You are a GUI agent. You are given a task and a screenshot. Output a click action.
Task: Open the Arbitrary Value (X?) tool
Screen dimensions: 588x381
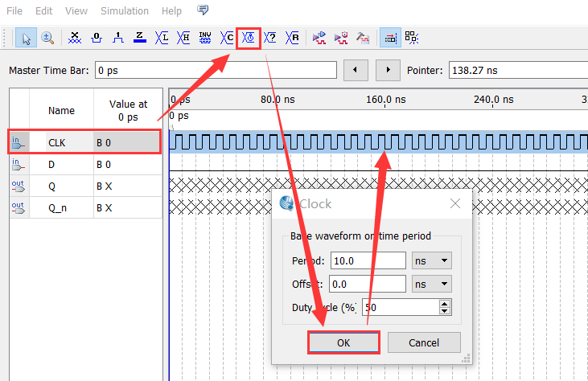(270, 38)
